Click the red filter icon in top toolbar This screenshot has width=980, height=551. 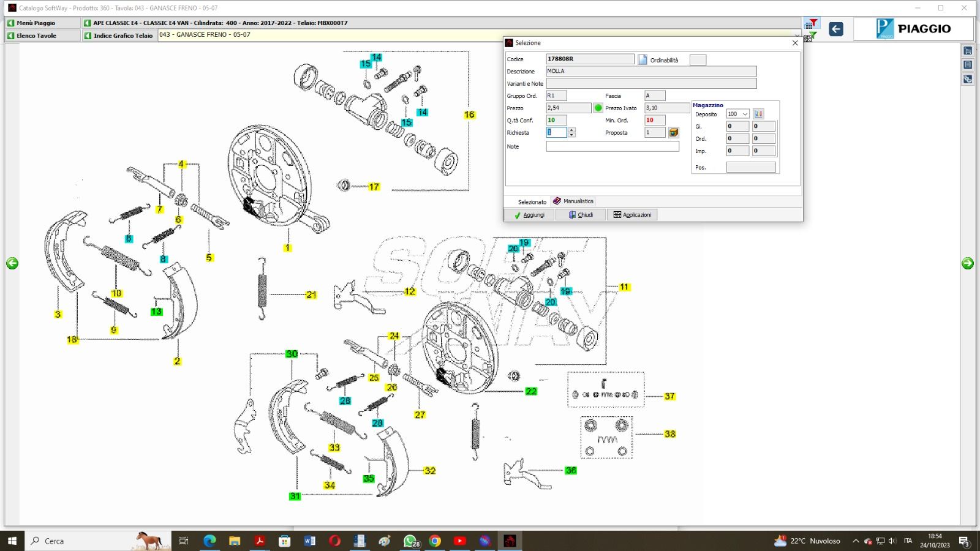point(811,24)
